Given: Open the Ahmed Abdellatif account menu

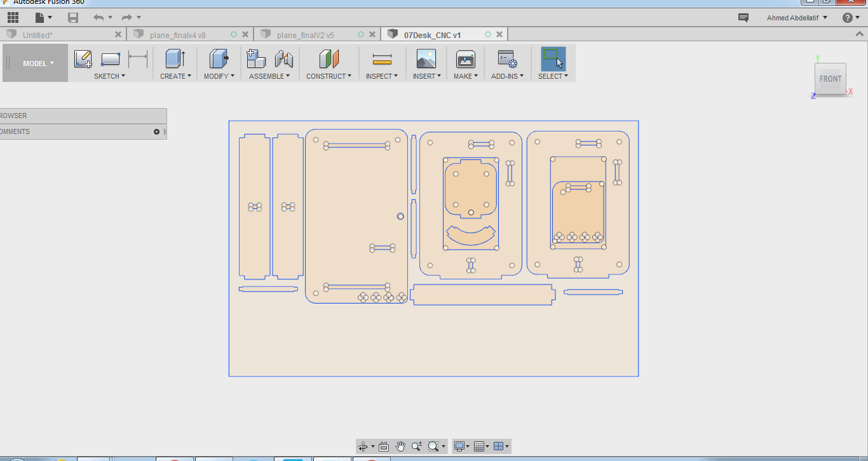Looking at the screenshot, I should coord(797,18).
